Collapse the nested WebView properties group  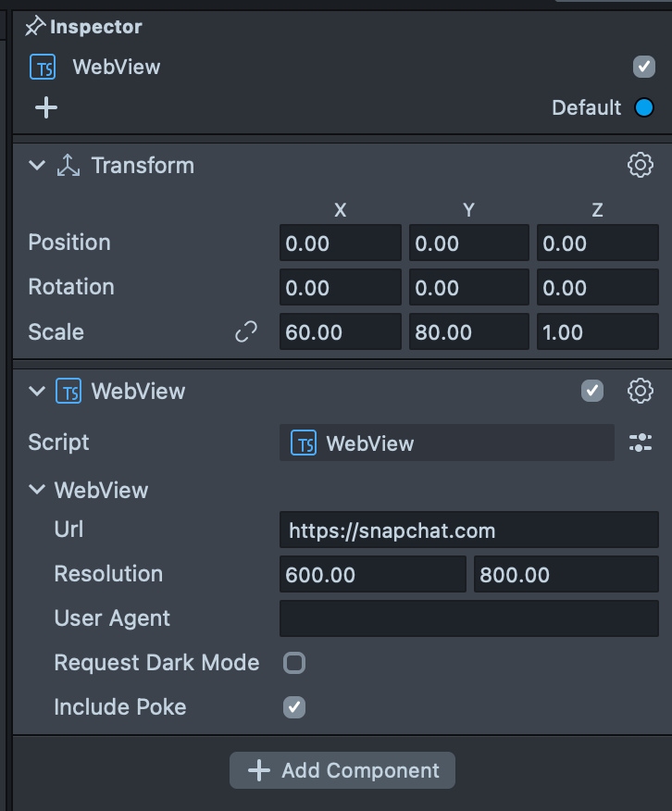click(37, 490)
